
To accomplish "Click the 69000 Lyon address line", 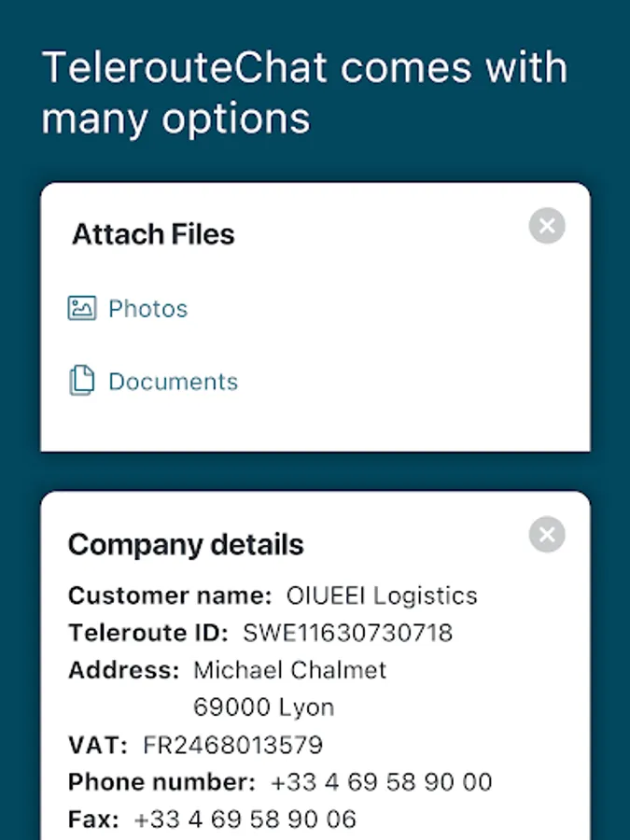I will coord(263,707).
